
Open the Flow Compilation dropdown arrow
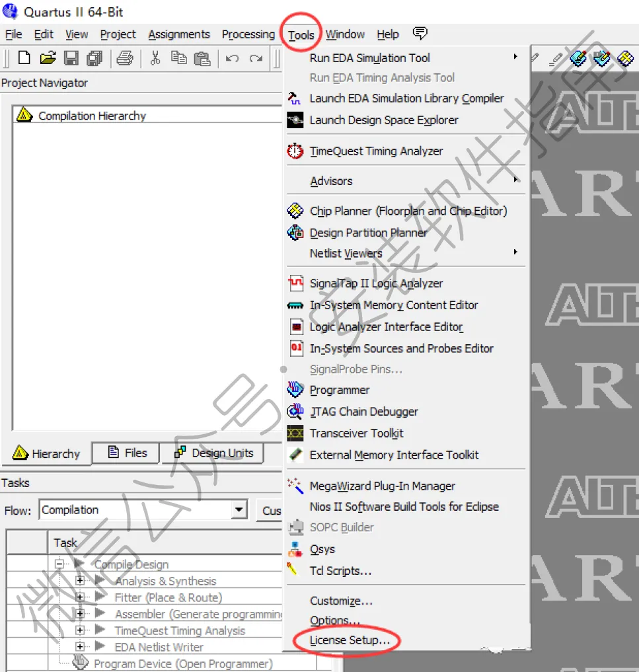click(239, 509)
